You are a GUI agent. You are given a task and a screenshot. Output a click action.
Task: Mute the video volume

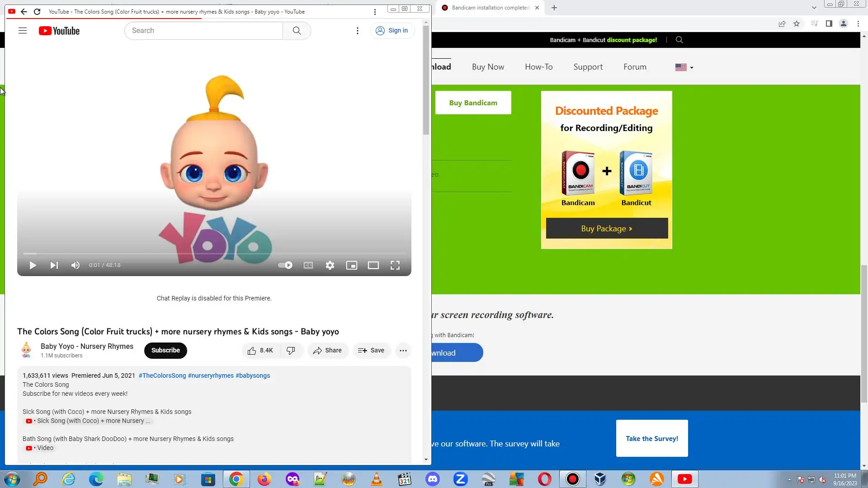[75, 265]
